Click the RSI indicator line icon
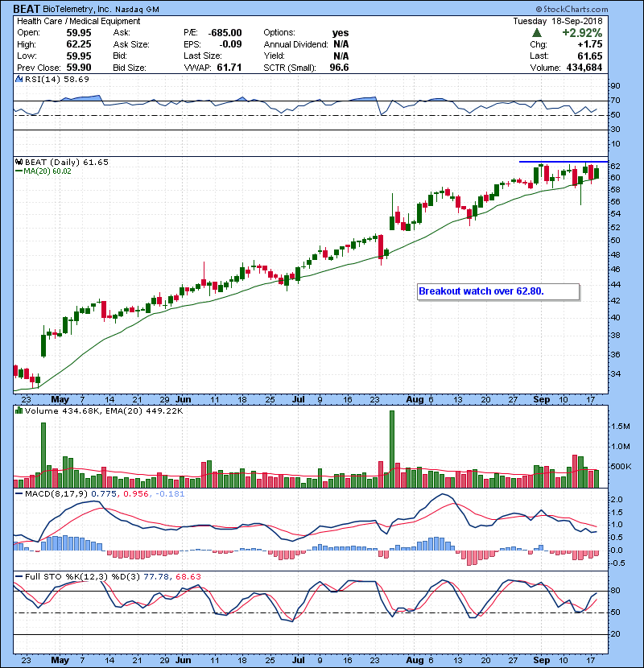This screenshot has height=668, width=644. coord(19,79)
